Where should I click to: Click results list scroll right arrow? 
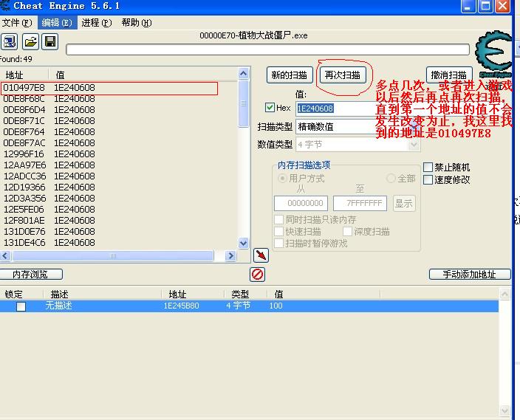coord(230,255)
